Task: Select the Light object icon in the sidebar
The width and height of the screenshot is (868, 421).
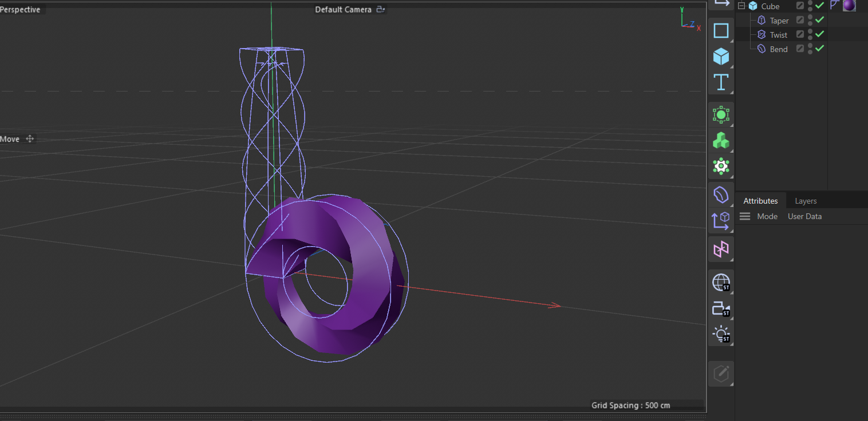Action: click(721, 334)
